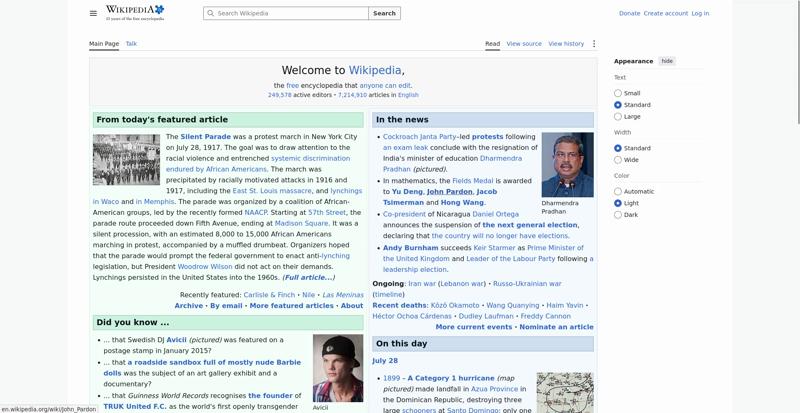
Task: Click the Las Meninas link
Action: (343, 295)
